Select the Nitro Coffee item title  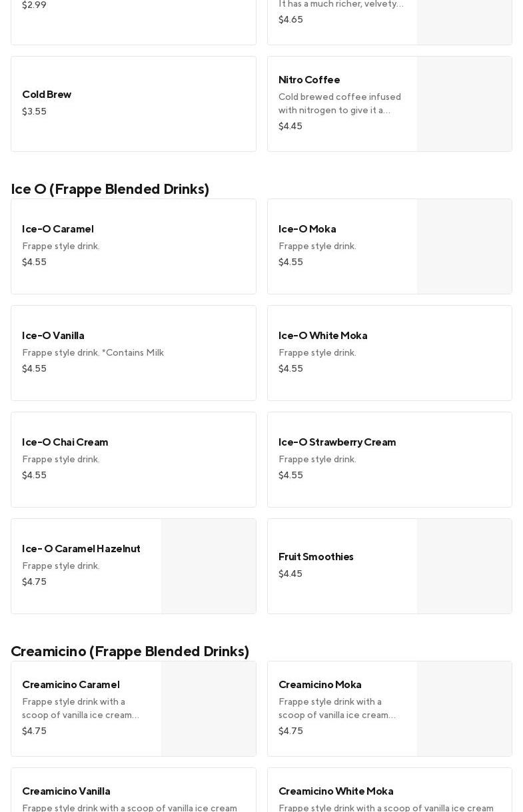(309, 80)
